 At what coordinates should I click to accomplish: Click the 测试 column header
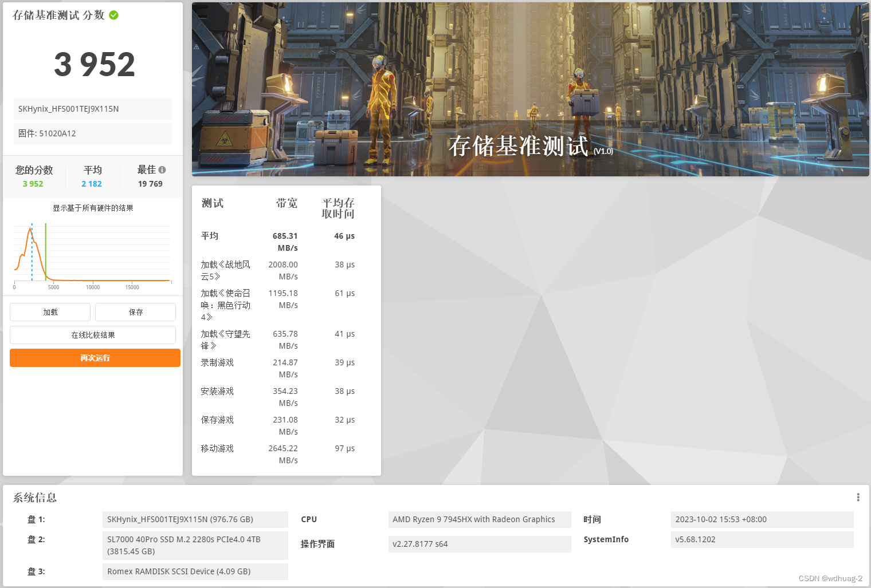coord(213,203)
